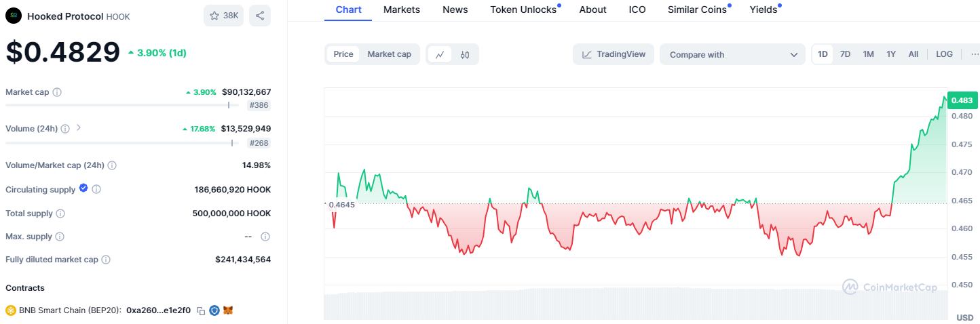Screen dimensions: 980x324
Task: Click the 3.90% (1d) change text
Action: (162, 52)
